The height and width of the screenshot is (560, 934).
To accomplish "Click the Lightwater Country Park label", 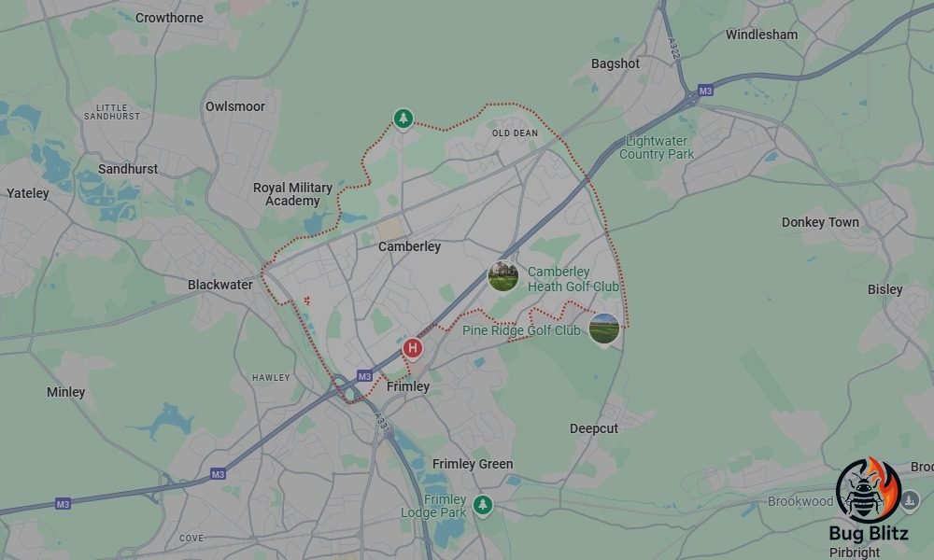I will (x=657, y=147).
